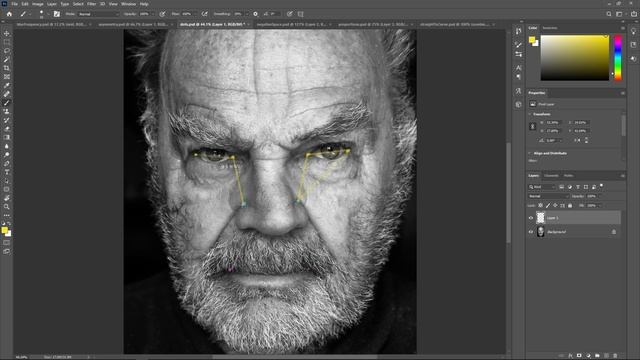Open the Character panel icon
The height and width of the screenshot is (360, 640).
point(518,68)
